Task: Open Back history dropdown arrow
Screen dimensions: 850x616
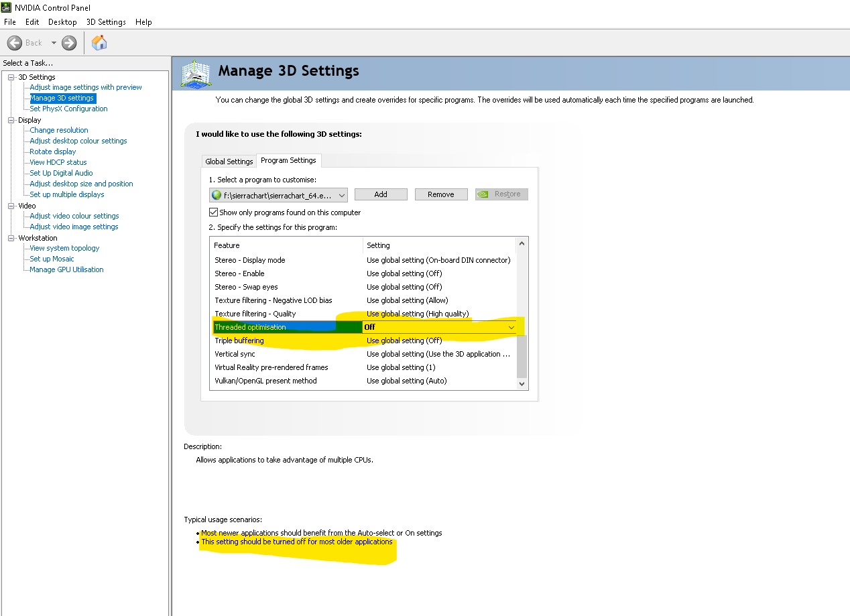Action: pyautogui.click(x=54, y=43)
